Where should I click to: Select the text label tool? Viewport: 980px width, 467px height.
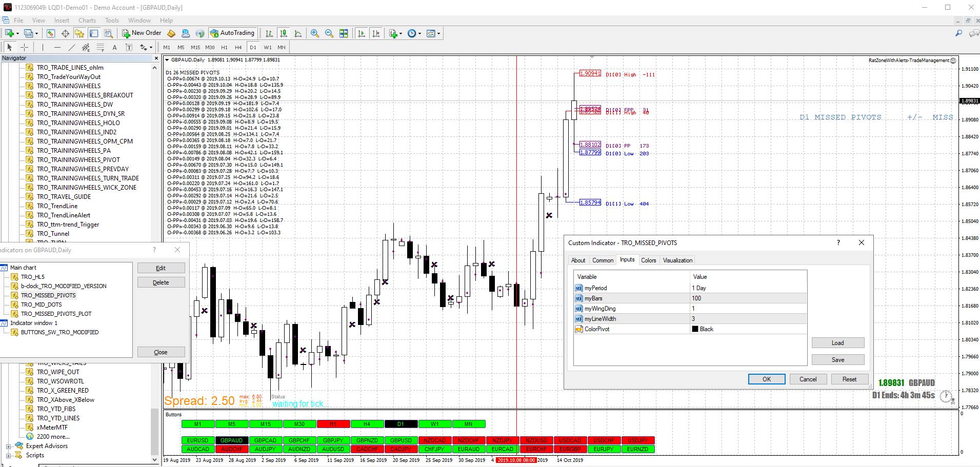pos(129,47)
